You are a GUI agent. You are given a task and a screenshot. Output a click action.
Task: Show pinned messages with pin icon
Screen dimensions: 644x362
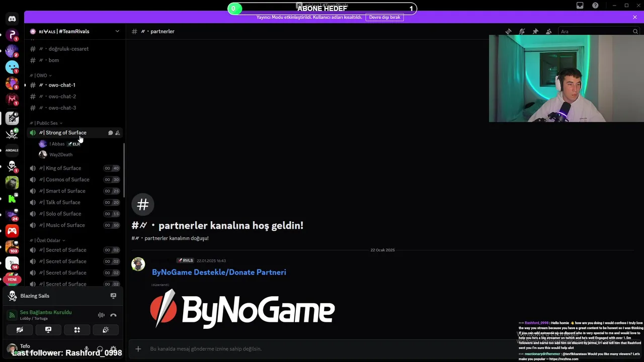point(535,31)
